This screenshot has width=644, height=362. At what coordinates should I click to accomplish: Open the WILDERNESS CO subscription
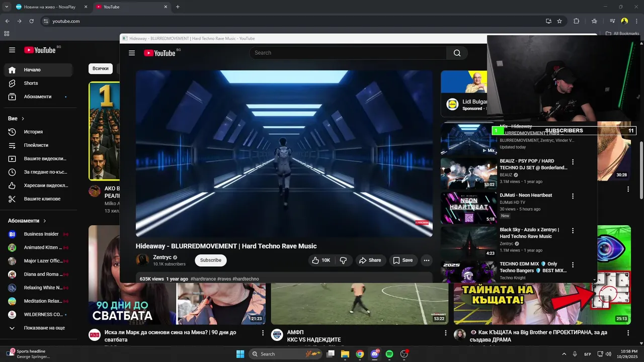[x=38, y=315]
